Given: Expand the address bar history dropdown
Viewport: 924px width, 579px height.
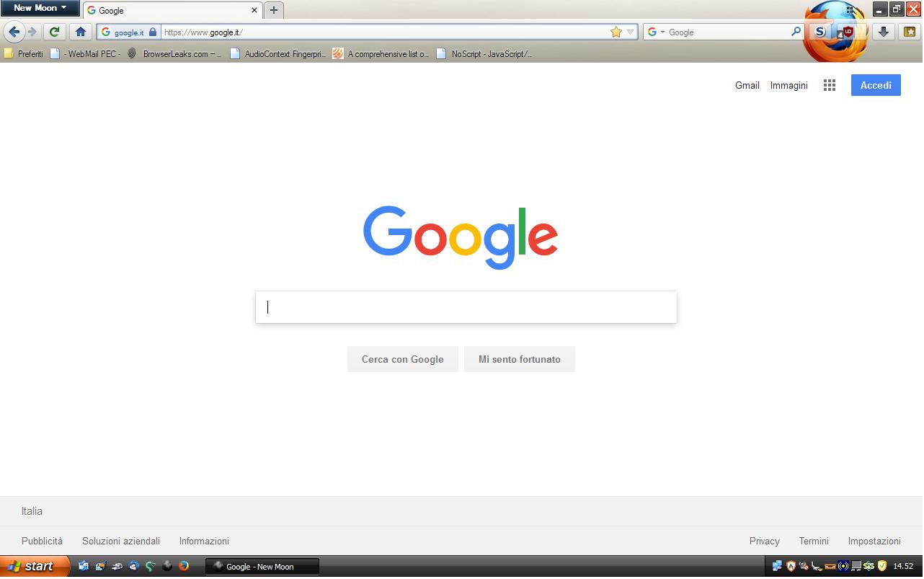Looking at the screenshot, I should (631, 32).
